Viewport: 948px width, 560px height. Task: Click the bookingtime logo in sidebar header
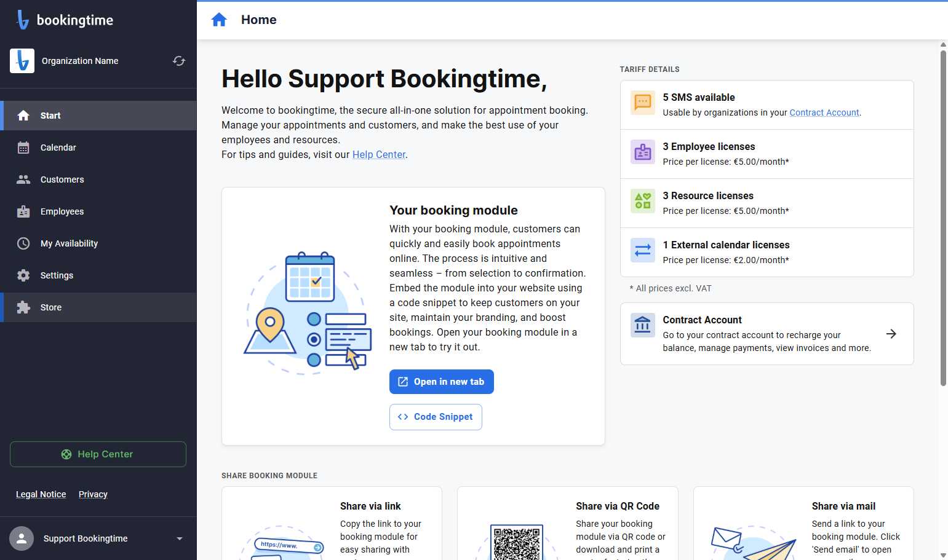pyautogui.click(x=65, y=20)
